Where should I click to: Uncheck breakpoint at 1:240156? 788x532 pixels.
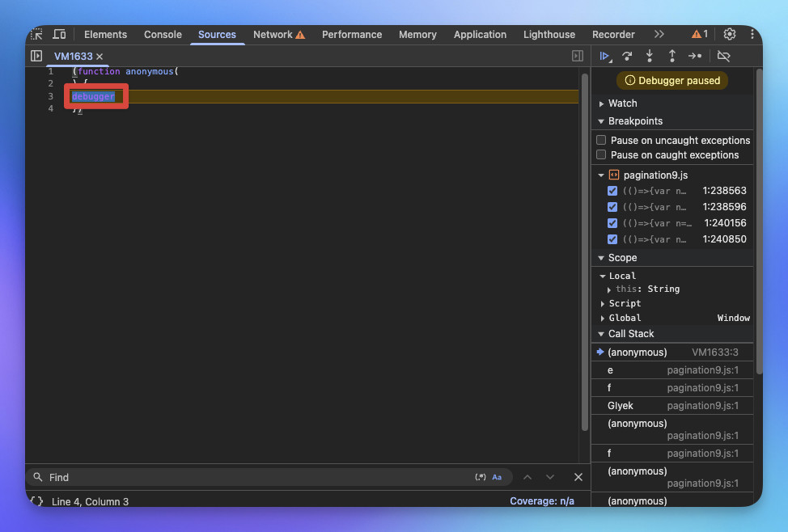(x=612, y=223)
